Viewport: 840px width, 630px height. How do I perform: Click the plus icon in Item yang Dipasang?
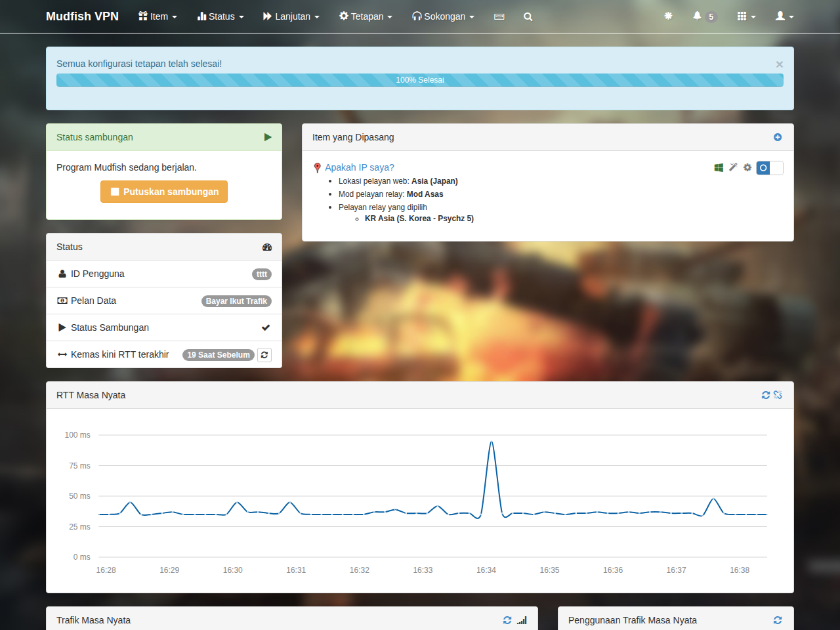(x=778, y=137)
